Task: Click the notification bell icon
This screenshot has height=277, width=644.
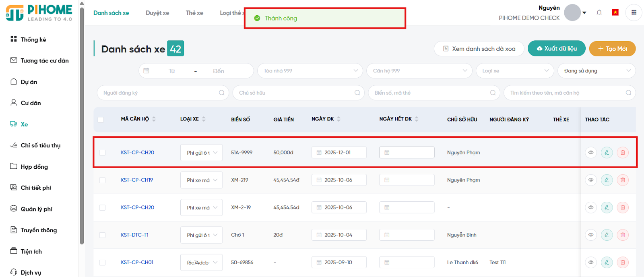Action: [x=599, y=12]
